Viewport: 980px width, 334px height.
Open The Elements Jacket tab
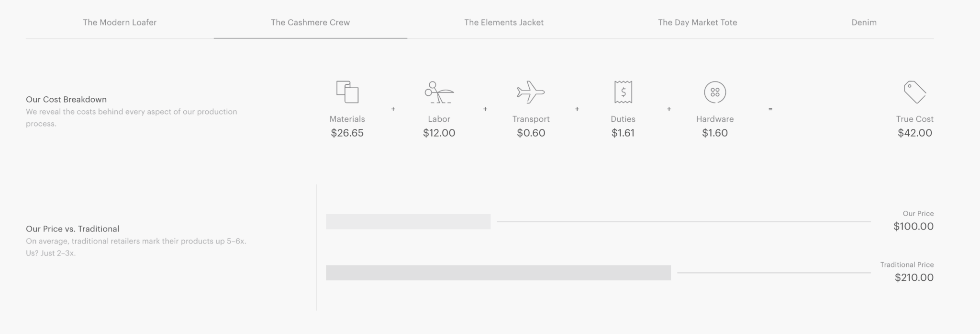504,22
